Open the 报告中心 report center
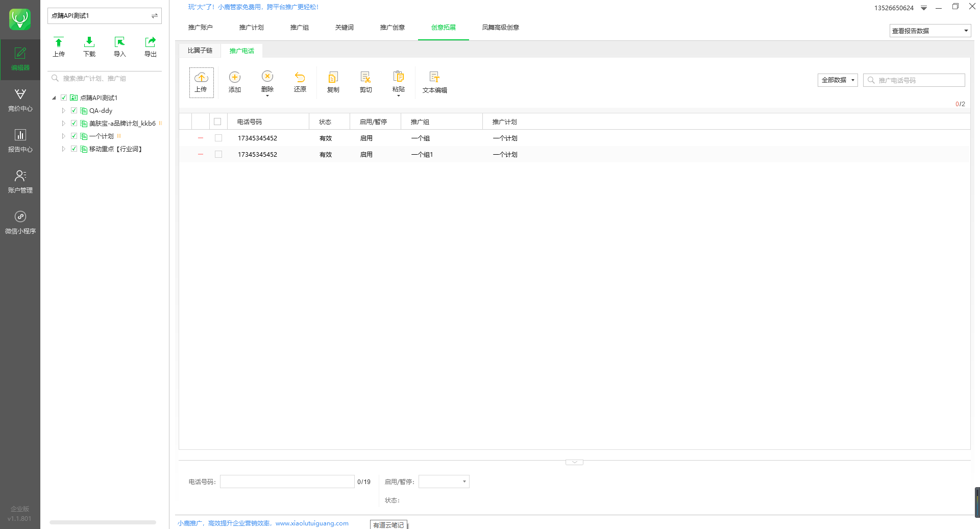Viewport: 980px width, 529px height. click(20, 141)
